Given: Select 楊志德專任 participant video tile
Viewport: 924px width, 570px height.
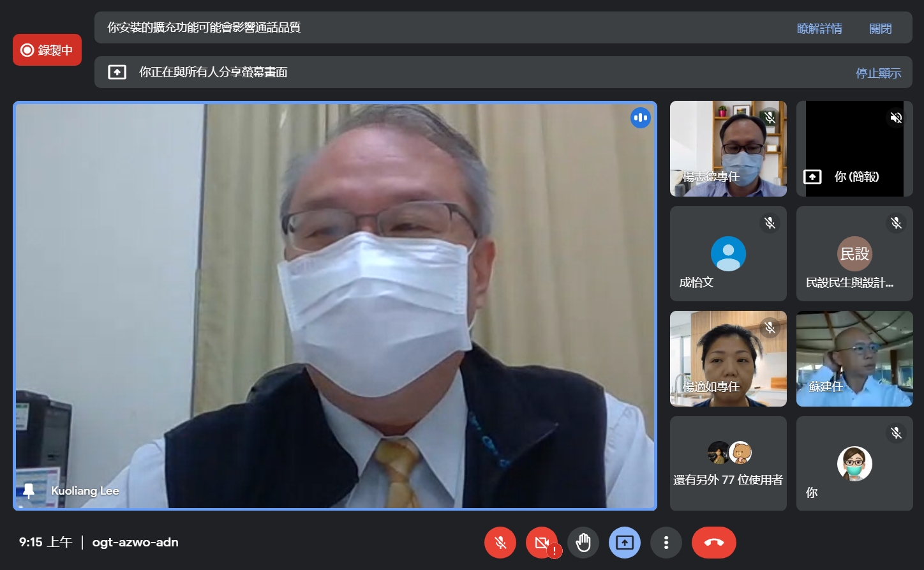Looking at the screenshot, I should (728, 149).
